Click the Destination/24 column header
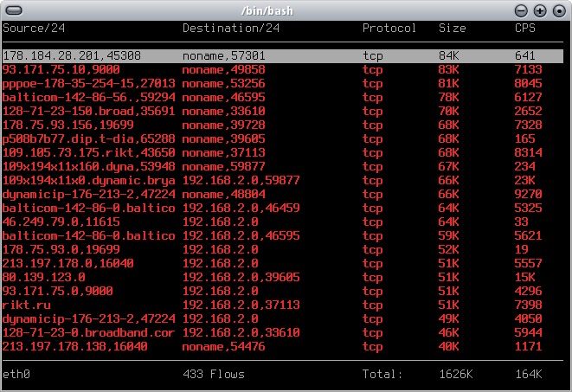This screenshot has width=572, height=392. point(231,28)
